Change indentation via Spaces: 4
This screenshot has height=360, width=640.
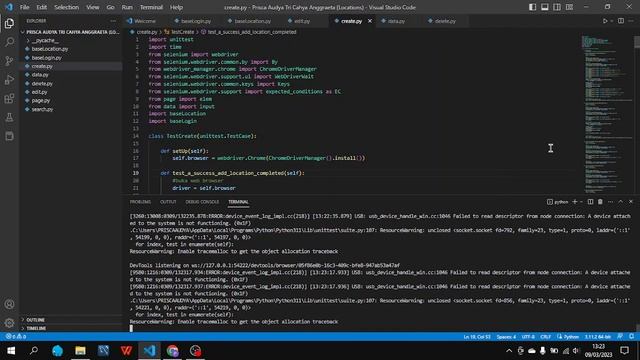pos(506,337)
